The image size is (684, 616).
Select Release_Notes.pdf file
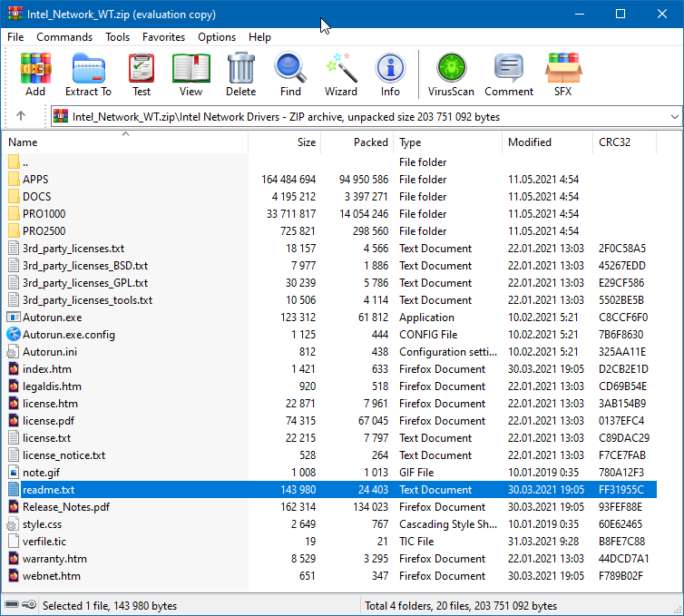pyautogui.click(x=330, y=507)
